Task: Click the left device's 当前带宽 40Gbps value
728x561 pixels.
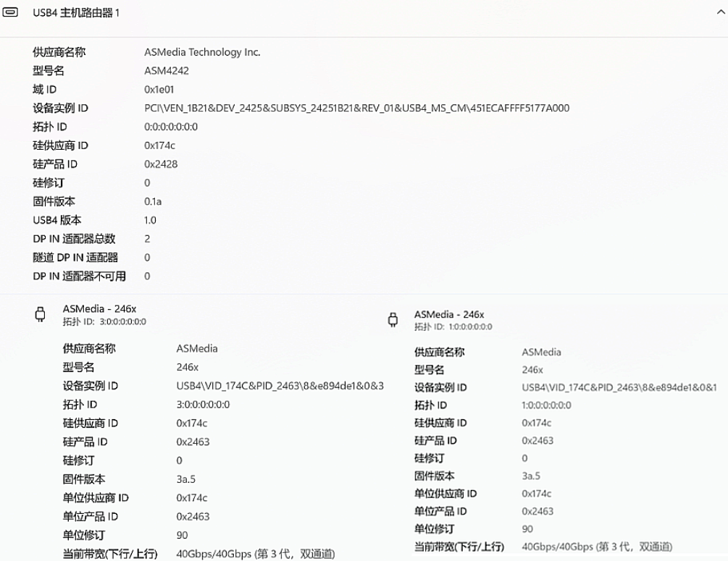Action: [253, 554]
